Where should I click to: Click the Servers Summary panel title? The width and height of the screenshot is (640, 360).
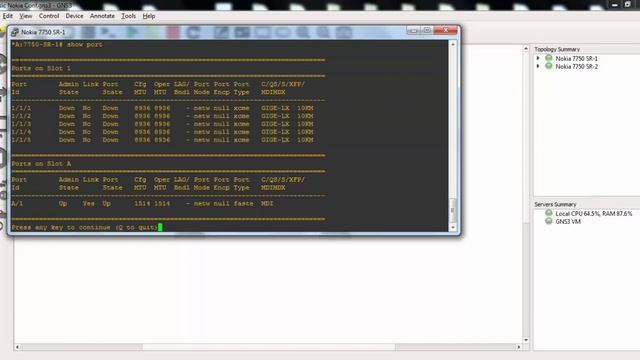[555, 204]
